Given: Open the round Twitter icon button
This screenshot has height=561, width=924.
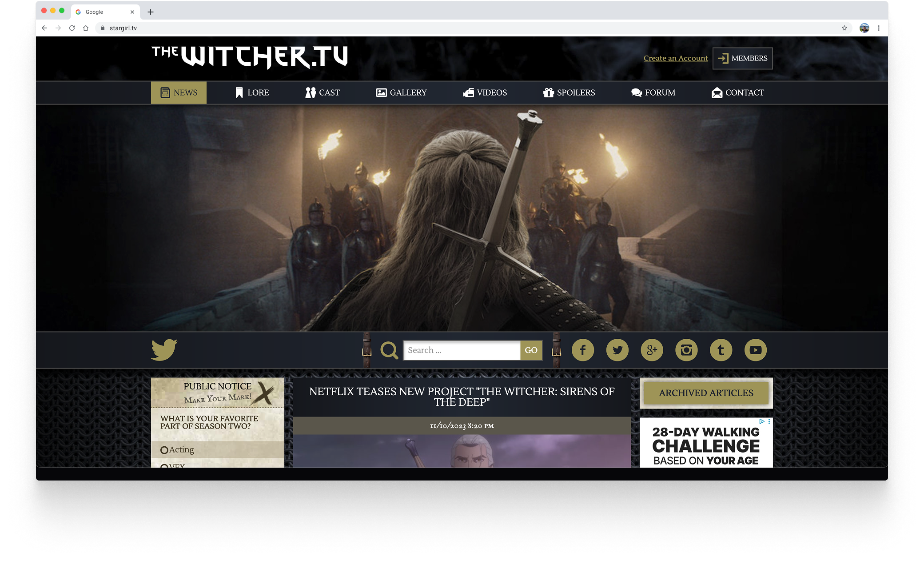Looking at the screenshot, I should point(617,350).
